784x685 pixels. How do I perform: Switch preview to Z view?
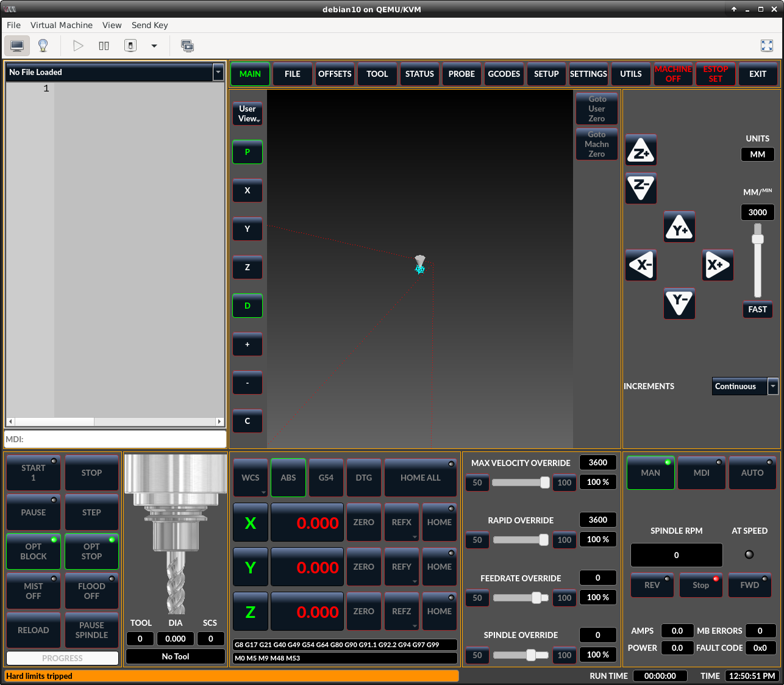pos(248,267)
